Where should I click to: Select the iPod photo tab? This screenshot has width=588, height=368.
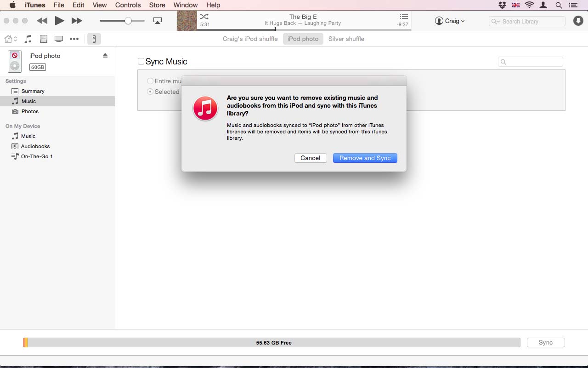303,39
